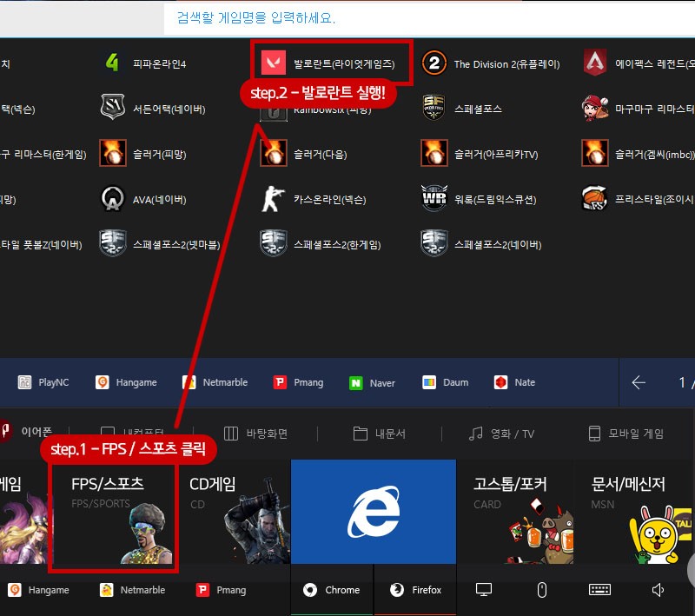Open PlayNC portal shortcut
Viewport: 695px width, 616px height.
click(43, 382)
